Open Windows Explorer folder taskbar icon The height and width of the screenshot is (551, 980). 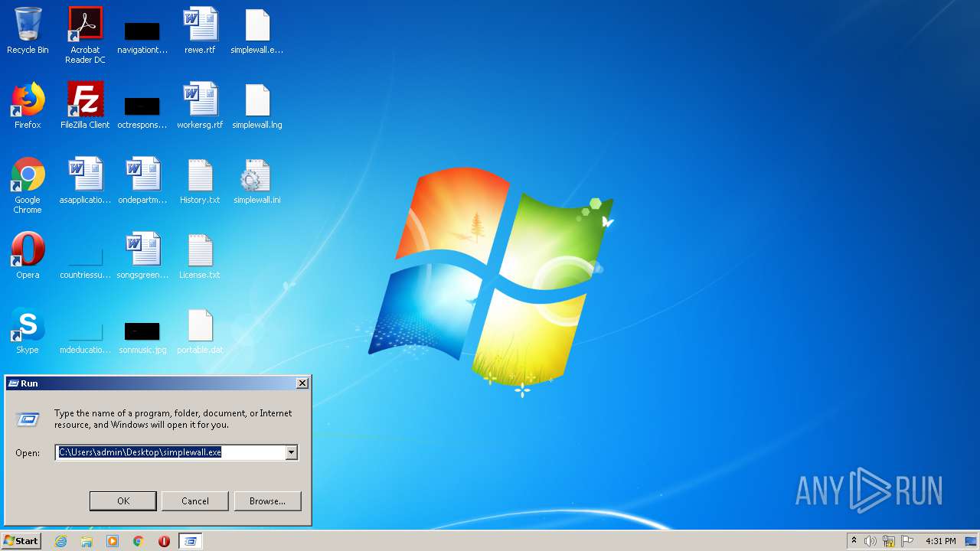click(87, 541)
